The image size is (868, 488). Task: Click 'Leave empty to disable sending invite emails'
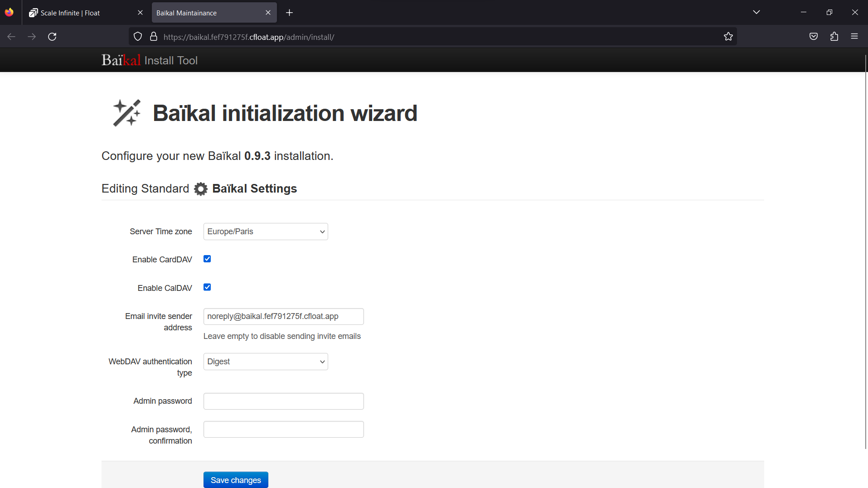coord(282,336)
